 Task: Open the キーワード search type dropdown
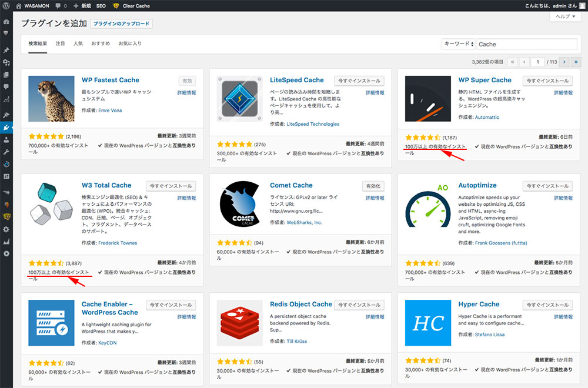458,44
